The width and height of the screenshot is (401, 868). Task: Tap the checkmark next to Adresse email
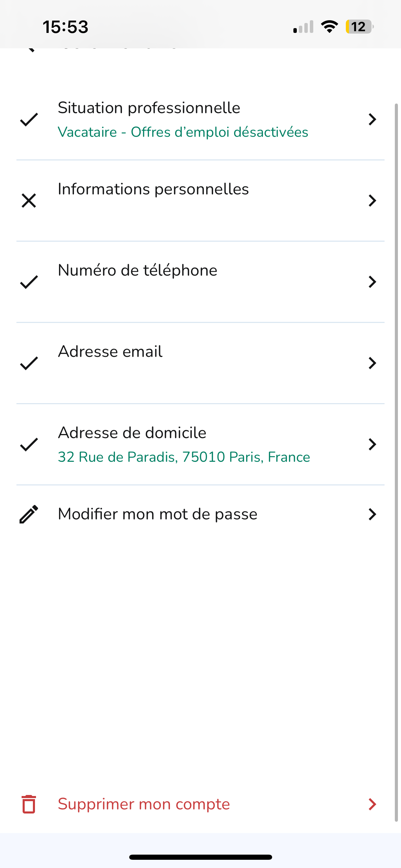(29, 363)
